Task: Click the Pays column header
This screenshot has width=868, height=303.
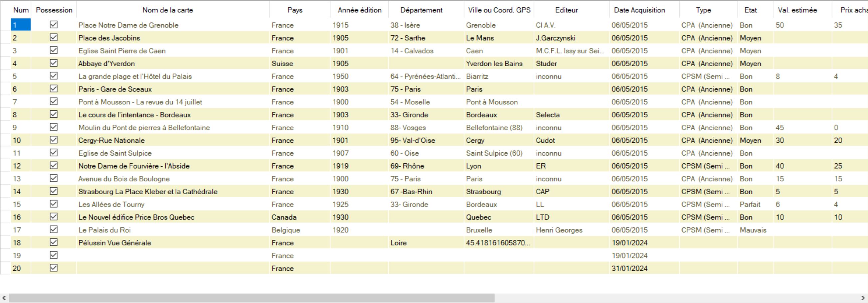Action: [x=294, y=10]
